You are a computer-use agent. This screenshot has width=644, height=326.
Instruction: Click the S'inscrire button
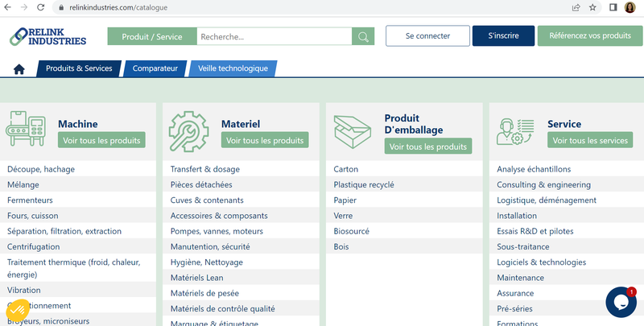[504, 35]
